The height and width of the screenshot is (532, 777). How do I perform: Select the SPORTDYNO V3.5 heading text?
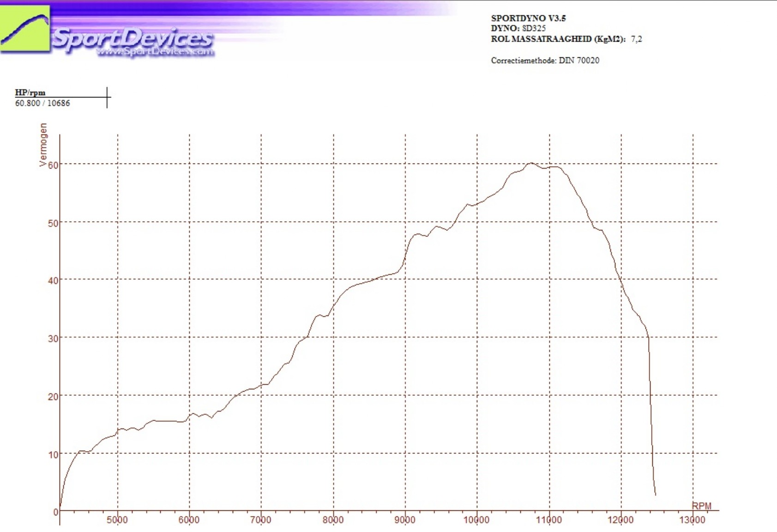click(528, 18)
